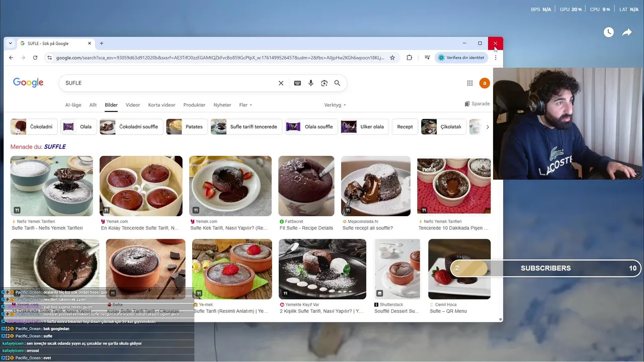This screenshot has height=362, width=644.
Task: Open the on-screen keyboard icon in the search box
Action: [x=297, y=83]
